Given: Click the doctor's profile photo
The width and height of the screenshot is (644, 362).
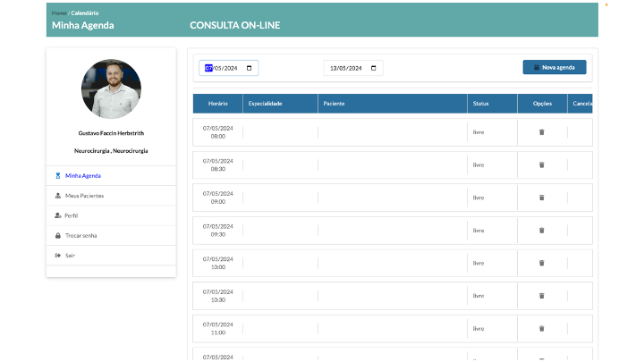Looking at the screenshot, I should pyautogui.click(x=111, y=89).
